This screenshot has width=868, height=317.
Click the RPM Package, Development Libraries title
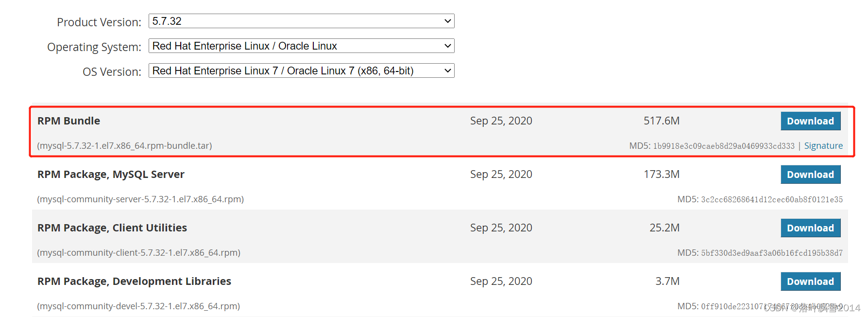134,281
